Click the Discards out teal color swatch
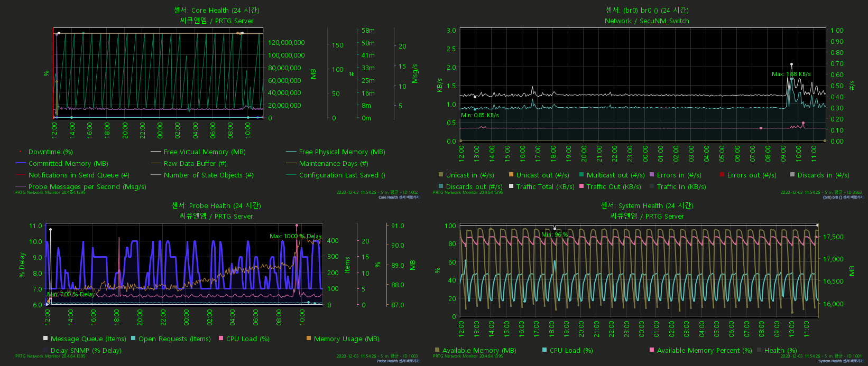 pyautogui.click(x=441, y=186)
